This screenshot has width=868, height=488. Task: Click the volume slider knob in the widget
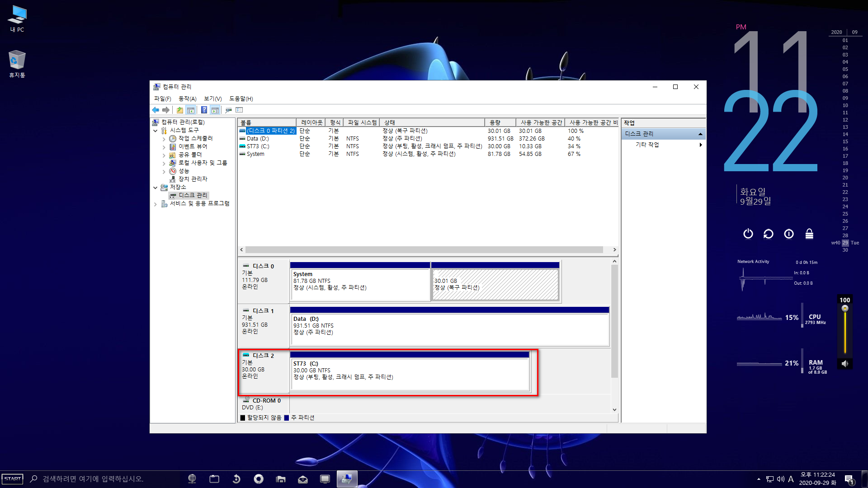[845, 309]
